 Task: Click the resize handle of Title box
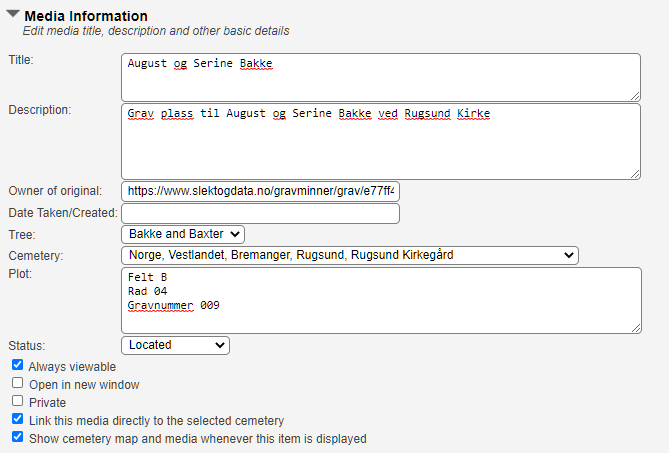pyautogui.click(x=634, y=95)
